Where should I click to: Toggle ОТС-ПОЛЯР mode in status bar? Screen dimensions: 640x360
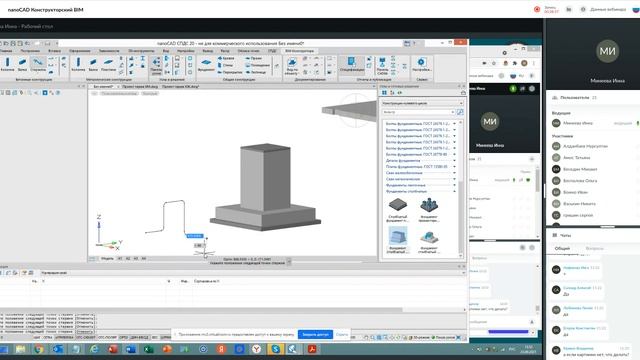108,338
